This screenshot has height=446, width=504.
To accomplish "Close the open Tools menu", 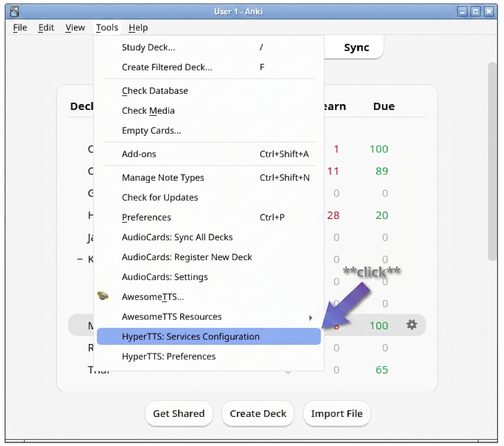I will point(107,27).
